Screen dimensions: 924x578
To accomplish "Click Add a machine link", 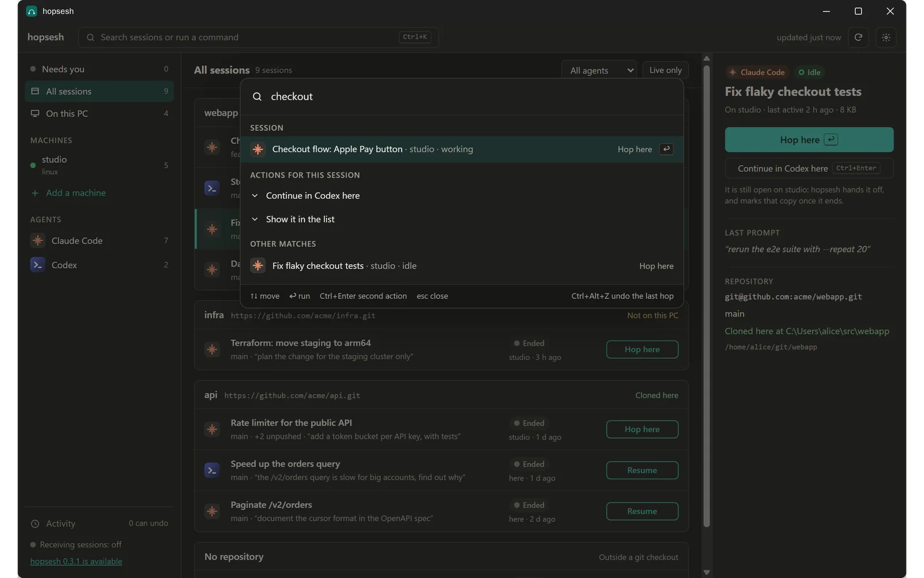I will click(x=77, y=193).
